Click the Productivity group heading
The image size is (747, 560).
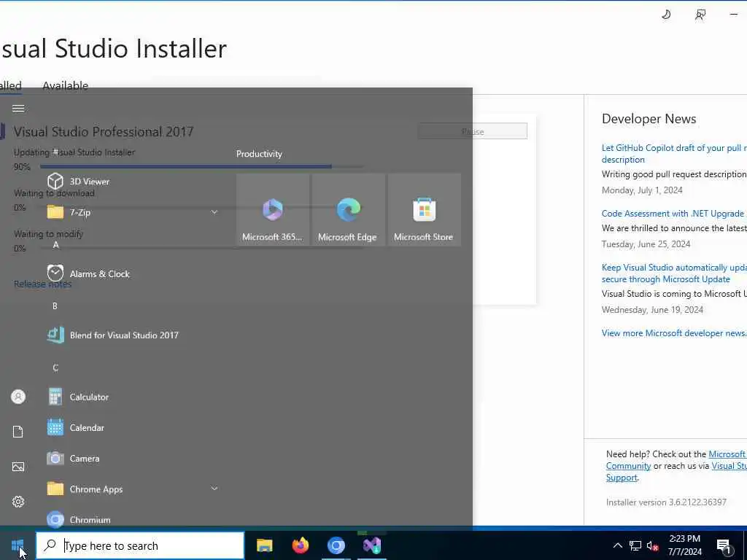coord(259,154)
